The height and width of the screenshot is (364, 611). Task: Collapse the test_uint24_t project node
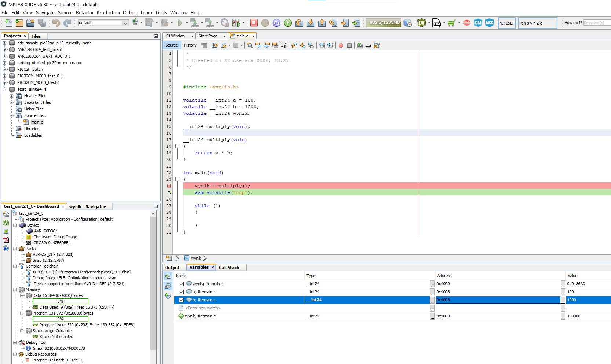point(4,89)
